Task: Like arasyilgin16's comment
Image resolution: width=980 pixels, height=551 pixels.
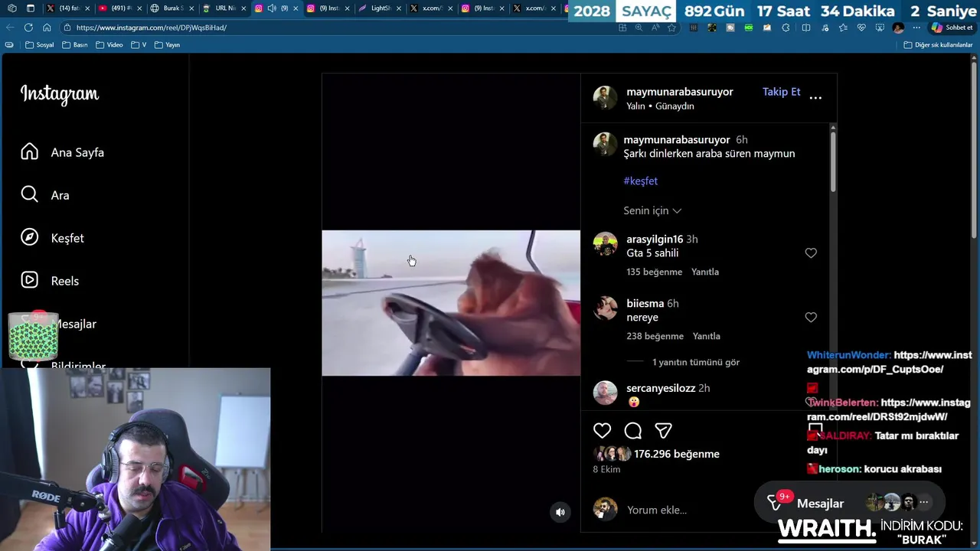Action: [811, 253]
